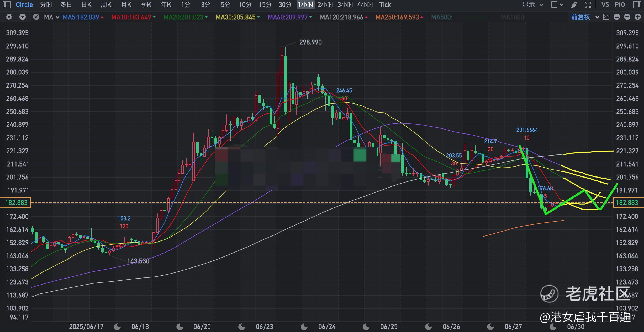Toggle the X,Y axis coordinate icon
Viewport: 644px width, 332px height.
(606, 17)
